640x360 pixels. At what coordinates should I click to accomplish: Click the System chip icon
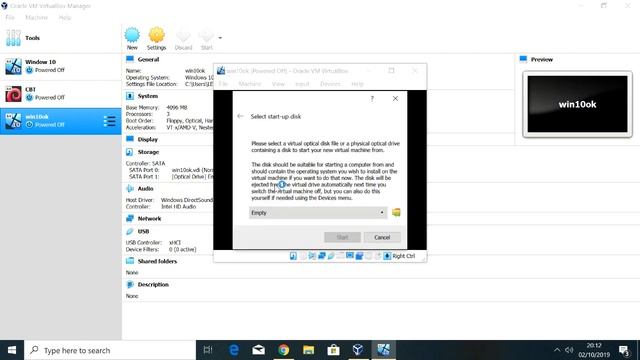[130, 96]
